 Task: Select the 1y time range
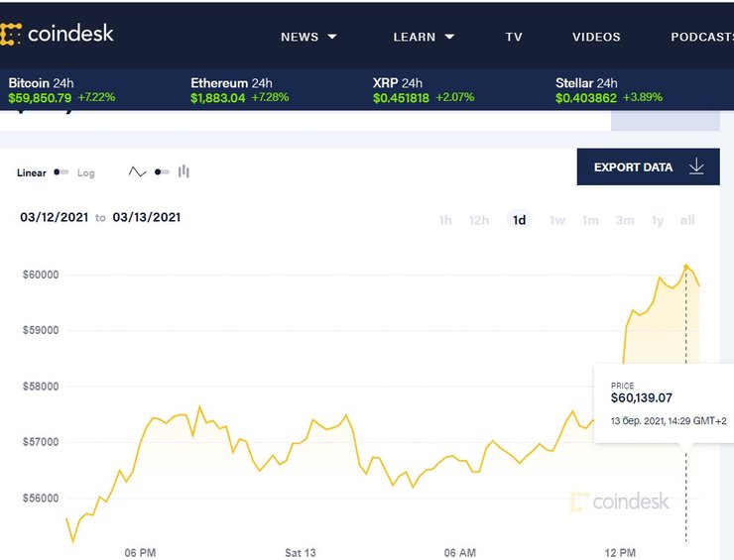658,220
